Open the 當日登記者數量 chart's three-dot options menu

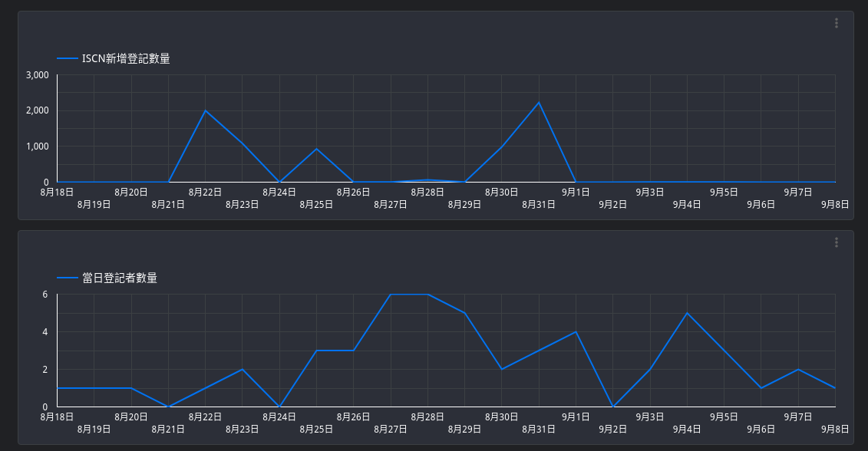(836, 242)
